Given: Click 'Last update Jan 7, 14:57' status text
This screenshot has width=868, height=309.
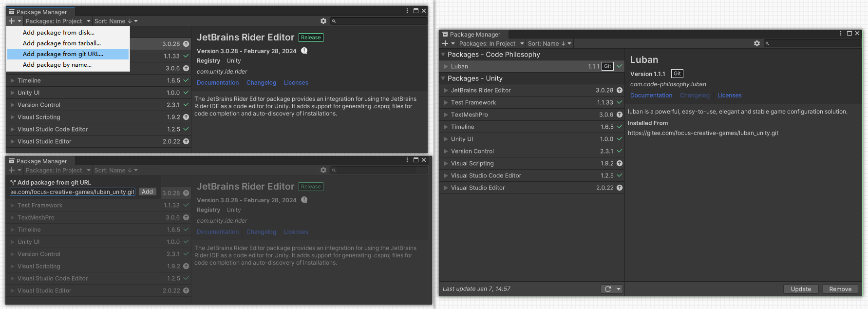Looking at the screenshot, I should 476,289.
